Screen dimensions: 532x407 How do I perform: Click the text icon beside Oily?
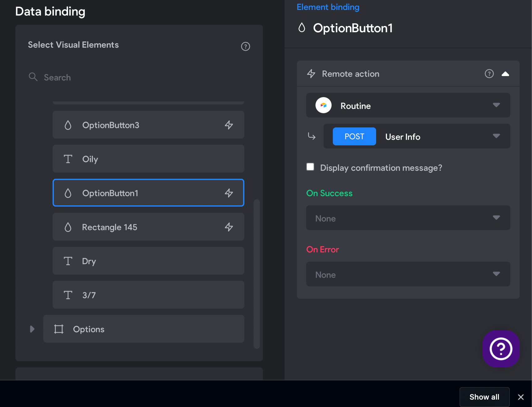click(68, 159)
